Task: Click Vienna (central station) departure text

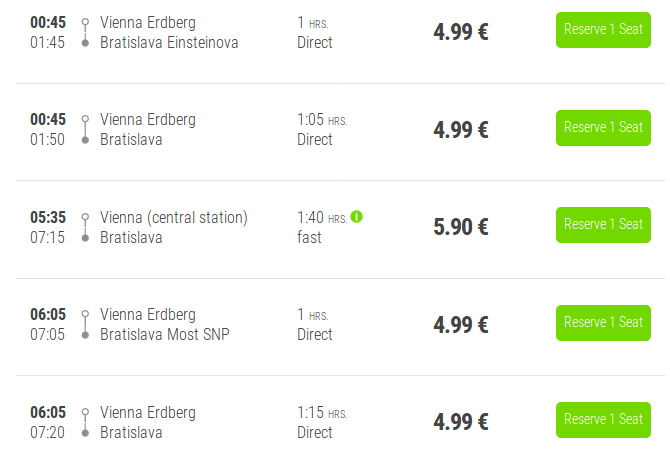Action: [x=173, y=217]
